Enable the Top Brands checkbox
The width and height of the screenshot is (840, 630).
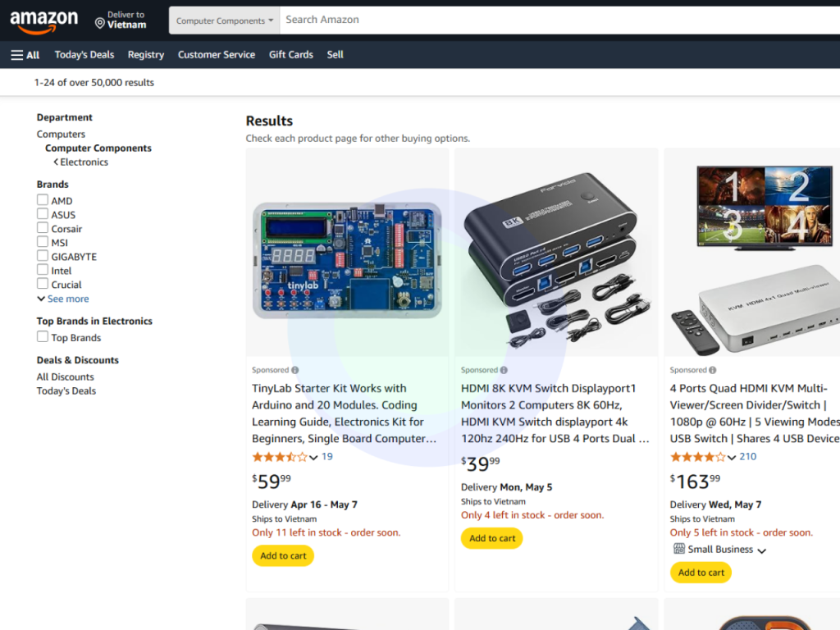click(43, 336)
